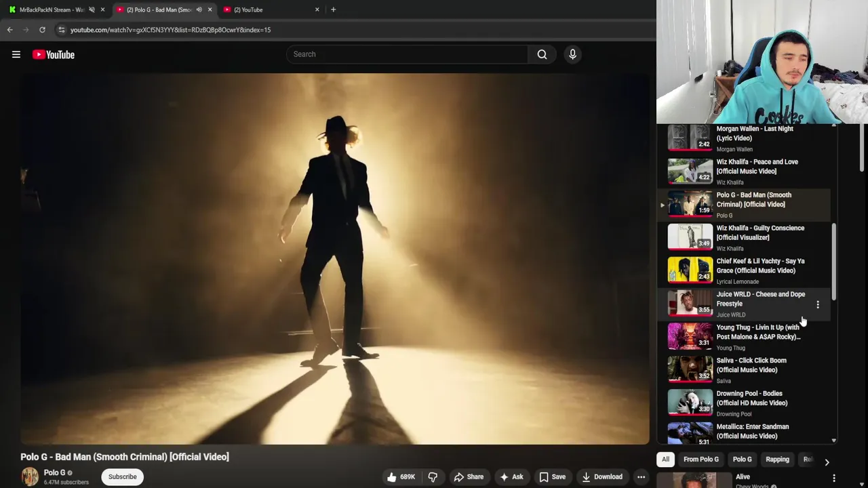Open a new browser tab
The height and width of the screenshot is (488, 868).
tap(333, 9)
